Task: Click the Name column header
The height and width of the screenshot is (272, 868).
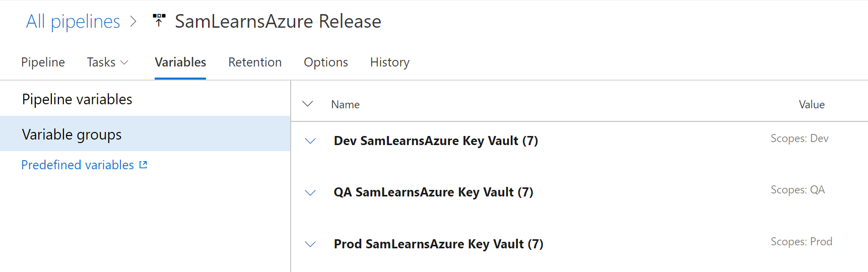Action: [345, 105]
